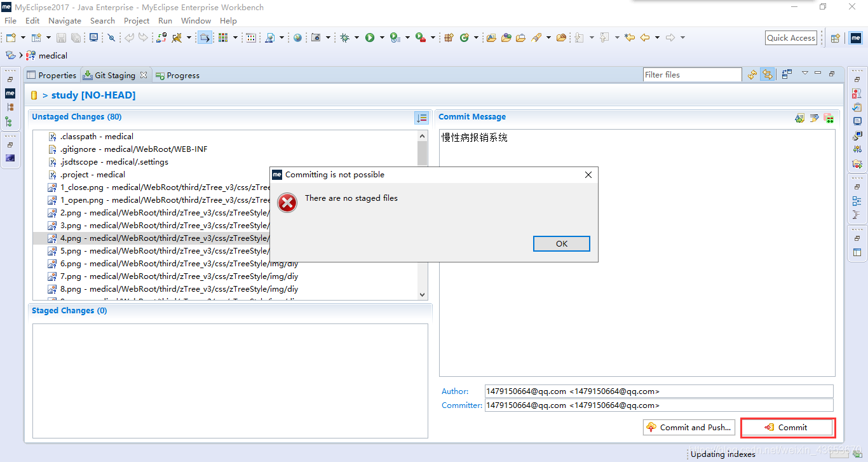Toggle compare mode icon in Git Staging toolbar
The width and height of the screenshot is (868, 462).
point(787,74)
